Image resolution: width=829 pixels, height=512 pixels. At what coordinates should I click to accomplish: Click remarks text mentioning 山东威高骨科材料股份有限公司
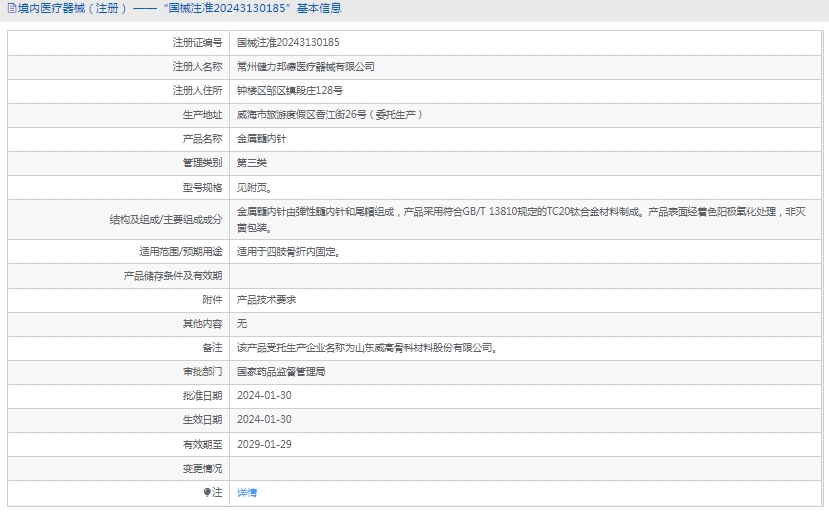(x=367, y=348)
